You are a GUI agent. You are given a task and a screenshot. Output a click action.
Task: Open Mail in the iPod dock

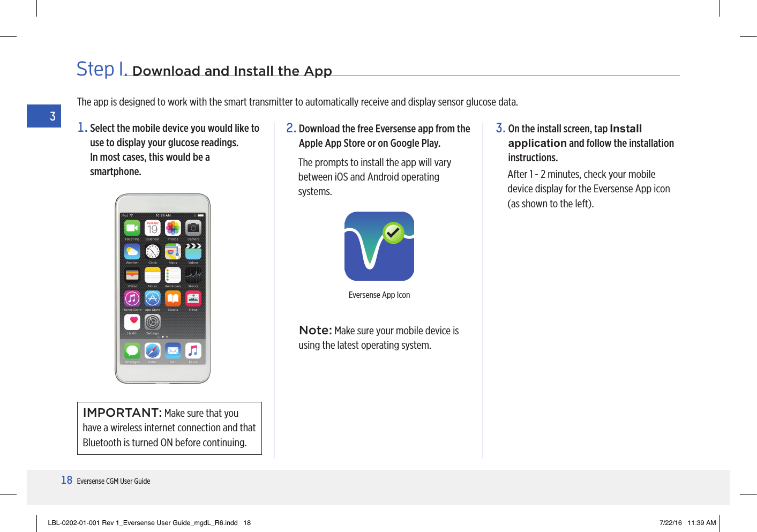pos(173,350)
